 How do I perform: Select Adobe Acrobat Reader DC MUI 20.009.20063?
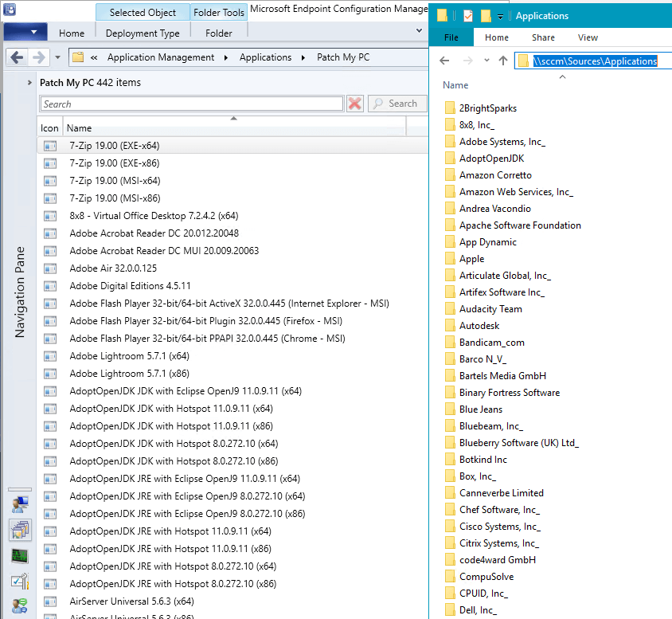(x=233, y=251)
